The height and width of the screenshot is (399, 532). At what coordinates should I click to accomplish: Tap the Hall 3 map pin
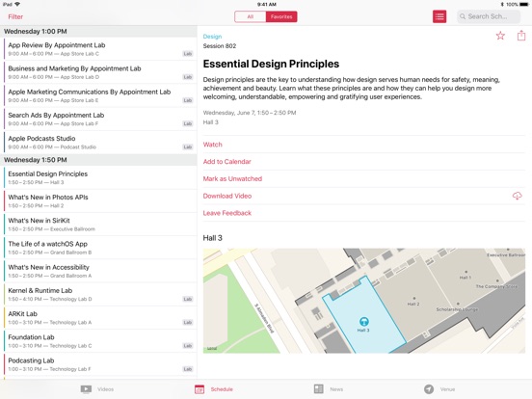tap(363, 321)
